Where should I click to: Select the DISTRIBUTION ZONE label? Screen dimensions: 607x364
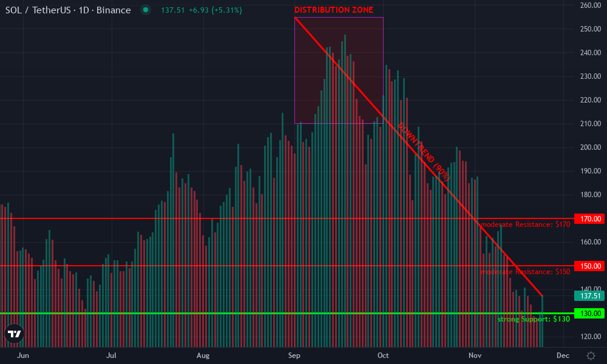click(x=335, y=10)
